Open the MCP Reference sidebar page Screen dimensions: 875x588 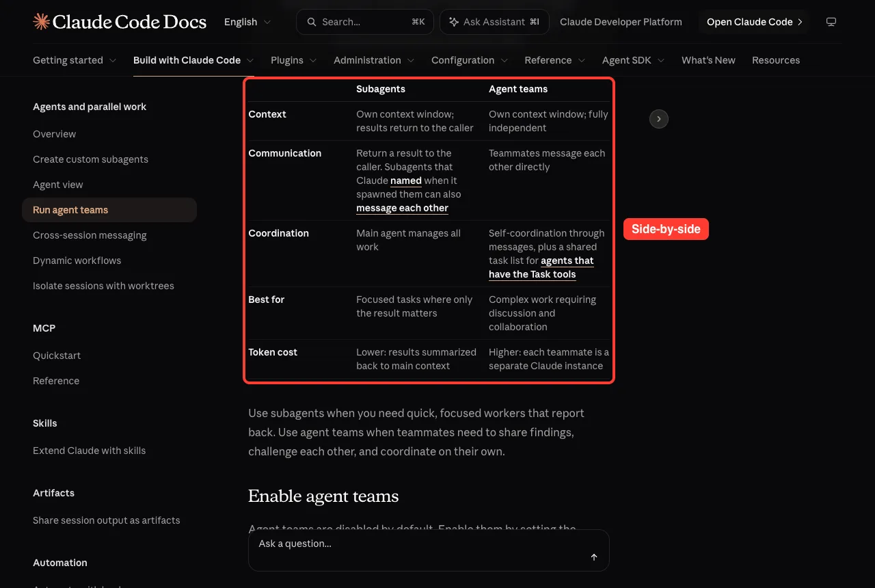[56, 381]
